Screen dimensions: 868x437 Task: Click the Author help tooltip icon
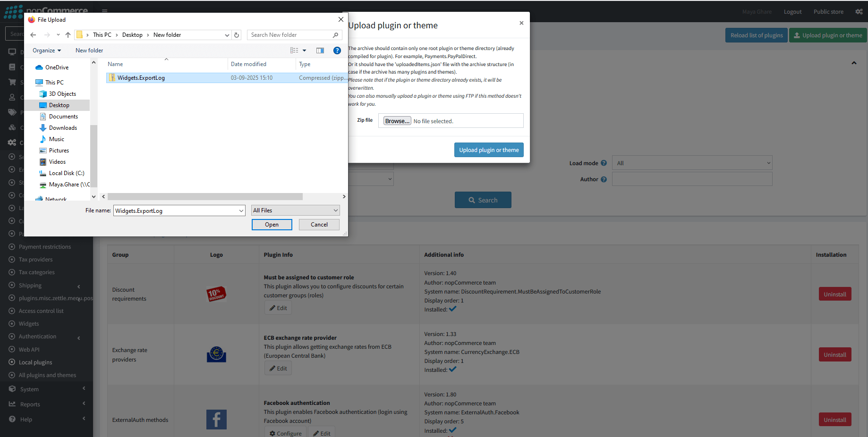click(x=604, y=179)
